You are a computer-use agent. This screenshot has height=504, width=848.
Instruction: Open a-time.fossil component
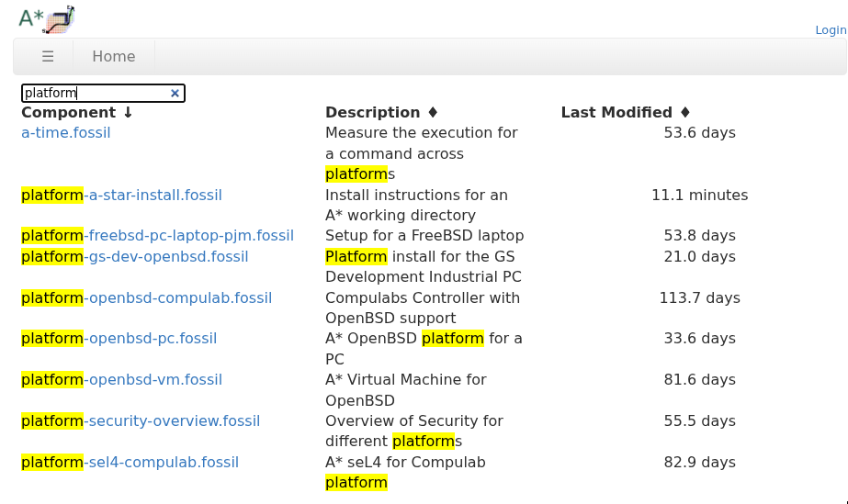pyautogui.click(x=66, y=133)
